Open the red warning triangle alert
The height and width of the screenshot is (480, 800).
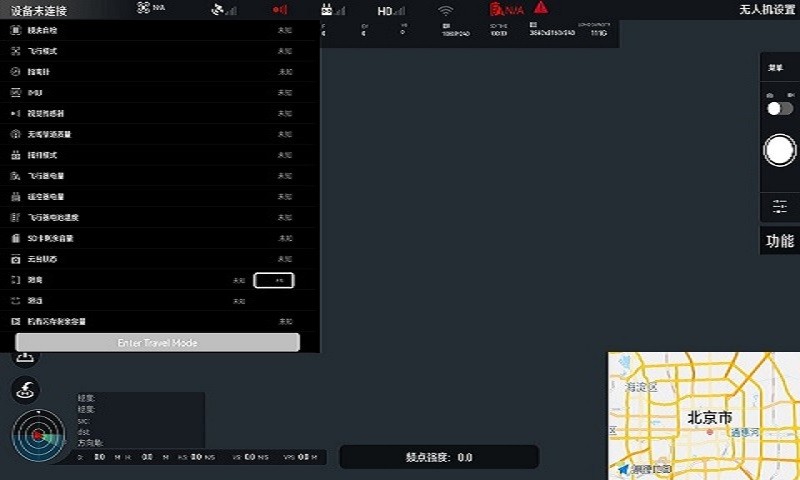(x=541, y=8)
